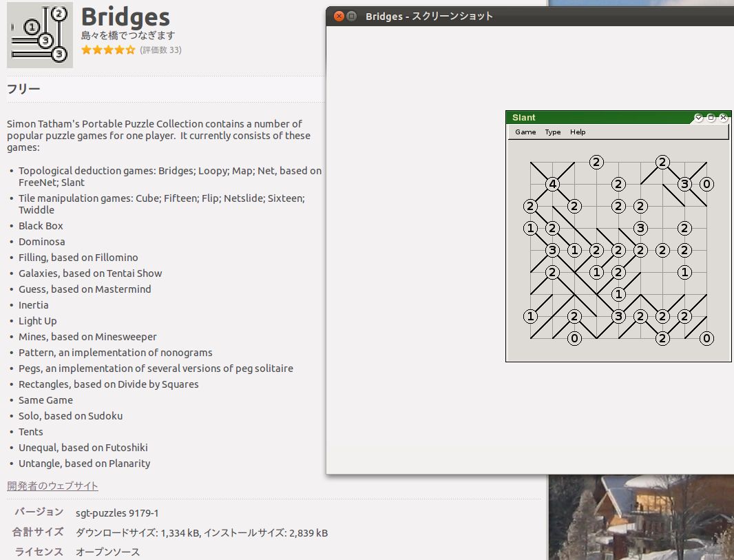734x560 pixels.
Task: Click the Slant window maximize icon
Action: (x=711, y=118)
